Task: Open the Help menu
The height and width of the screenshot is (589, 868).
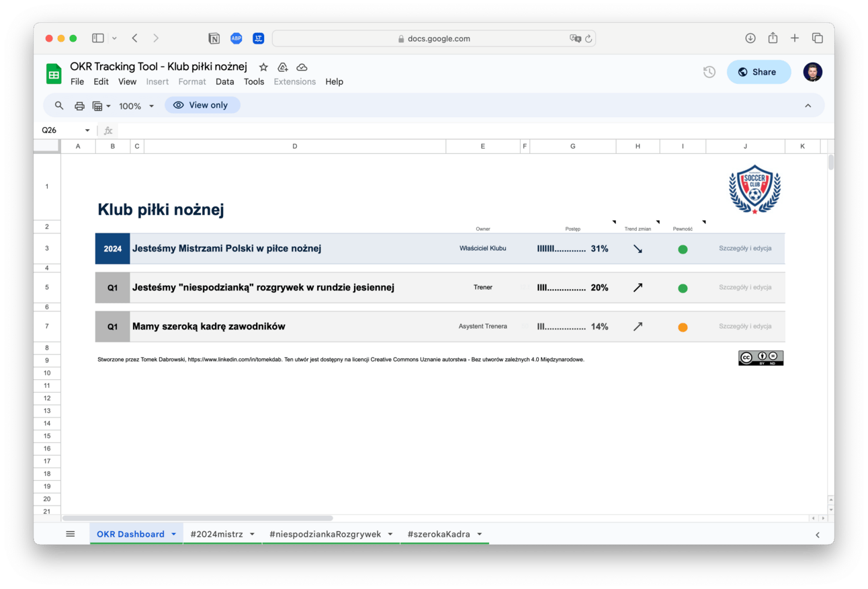Action: tap(334, 81)
